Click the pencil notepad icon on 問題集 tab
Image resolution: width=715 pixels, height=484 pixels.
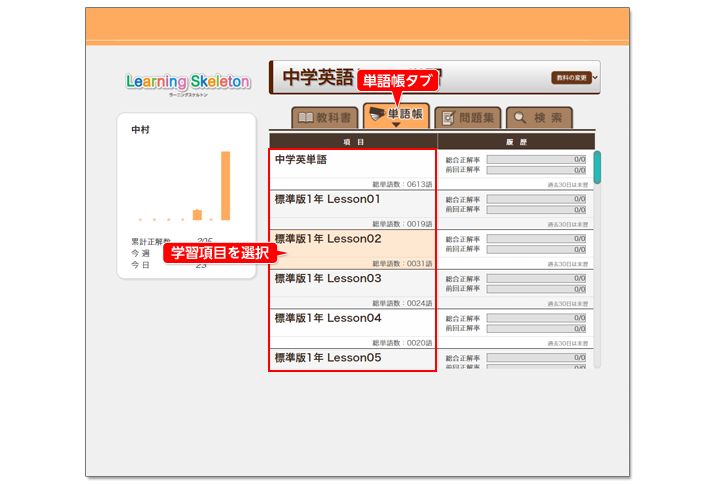point(449,118)
